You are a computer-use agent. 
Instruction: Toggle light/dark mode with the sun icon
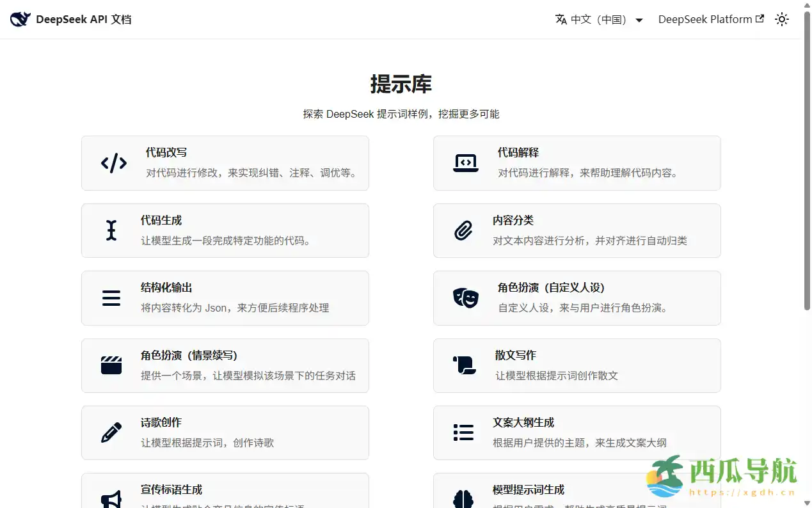pyautogui.click(x=782, y=19)
